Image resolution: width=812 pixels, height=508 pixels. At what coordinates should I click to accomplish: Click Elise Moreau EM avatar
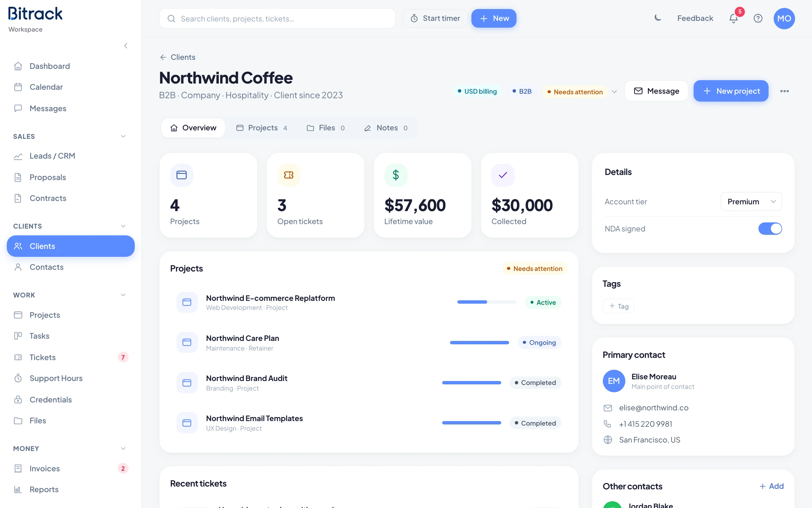614,381
